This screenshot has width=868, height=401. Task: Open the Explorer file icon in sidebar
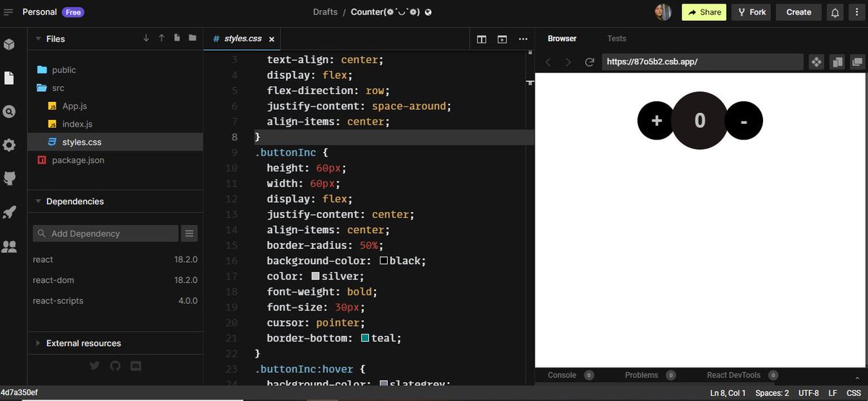(x=9, y=77)
